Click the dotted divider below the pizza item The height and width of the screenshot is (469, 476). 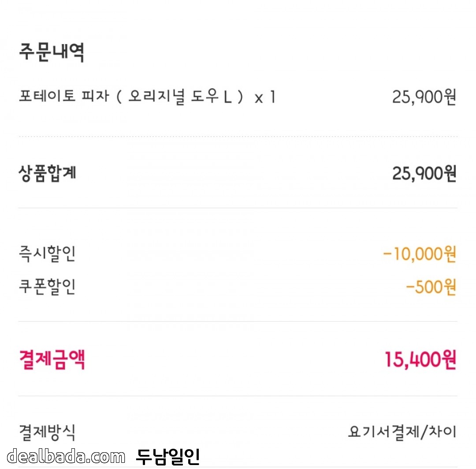(x=238, y=137)
